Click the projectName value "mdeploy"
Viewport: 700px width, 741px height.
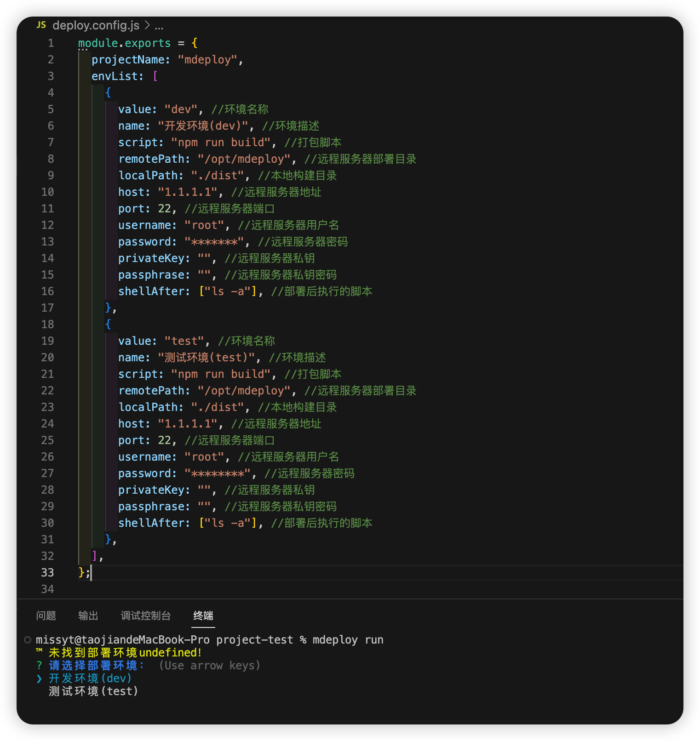207,60
